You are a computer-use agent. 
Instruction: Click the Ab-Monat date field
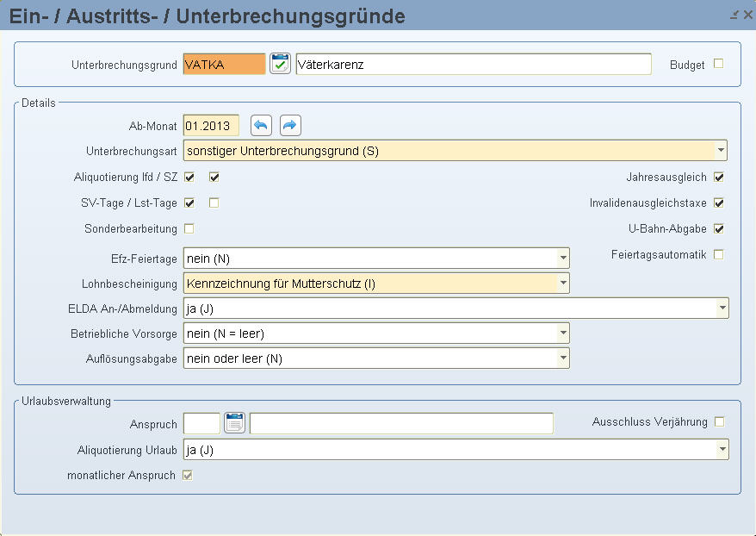point(211,126)
